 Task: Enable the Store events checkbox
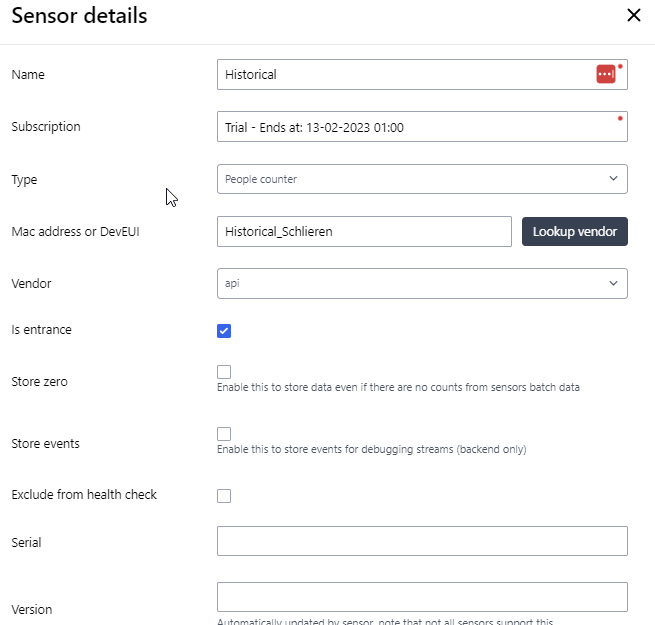point(224,434)
